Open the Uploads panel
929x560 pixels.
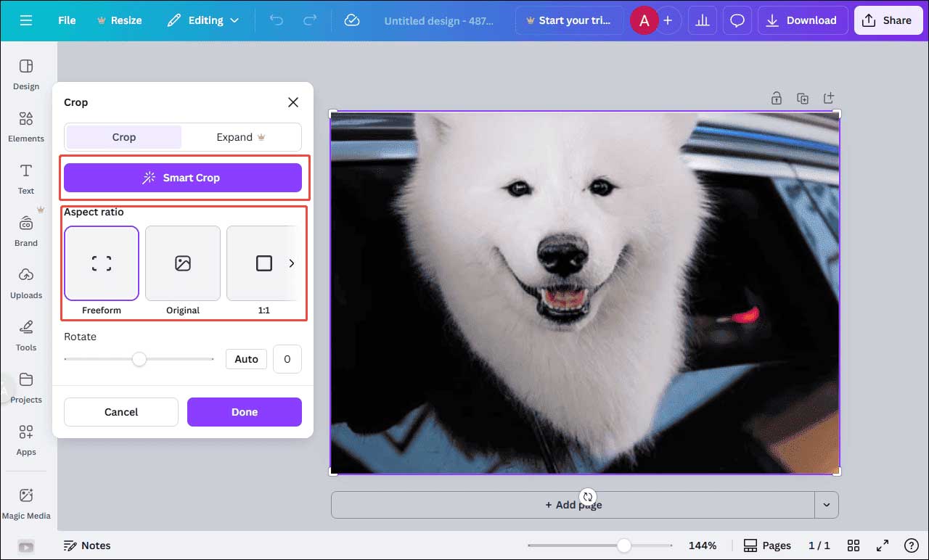click(x=26, y=283)
